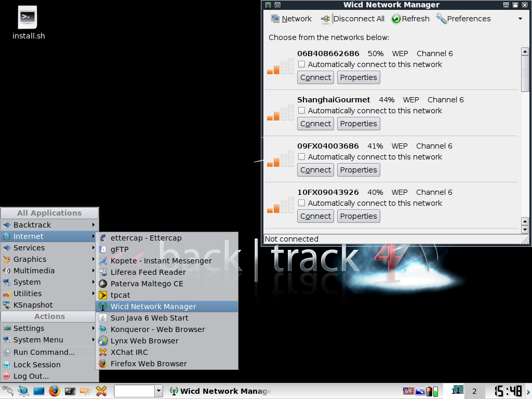
Task: Launch Firefox from the taskbar
Action: pyautogui.click(x=54, y=391)
